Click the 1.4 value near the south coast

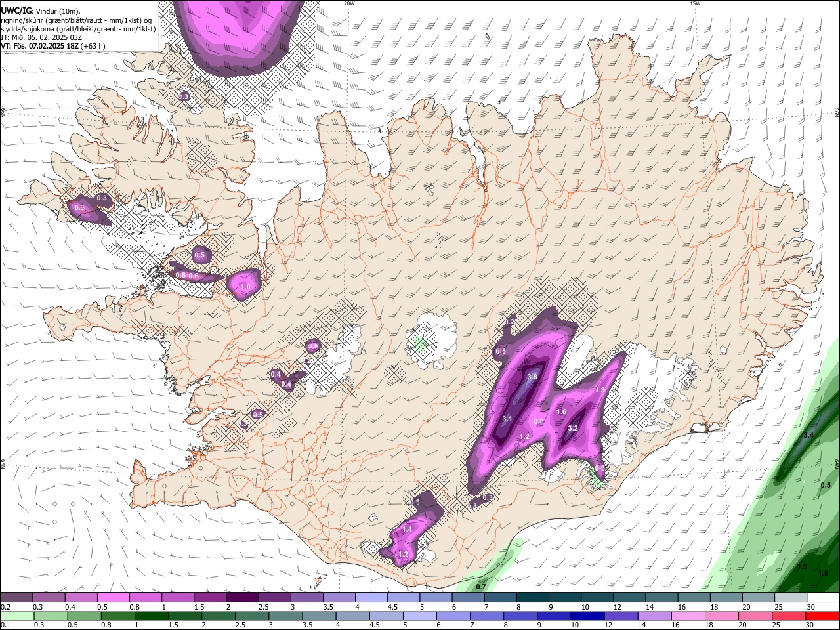407,529
